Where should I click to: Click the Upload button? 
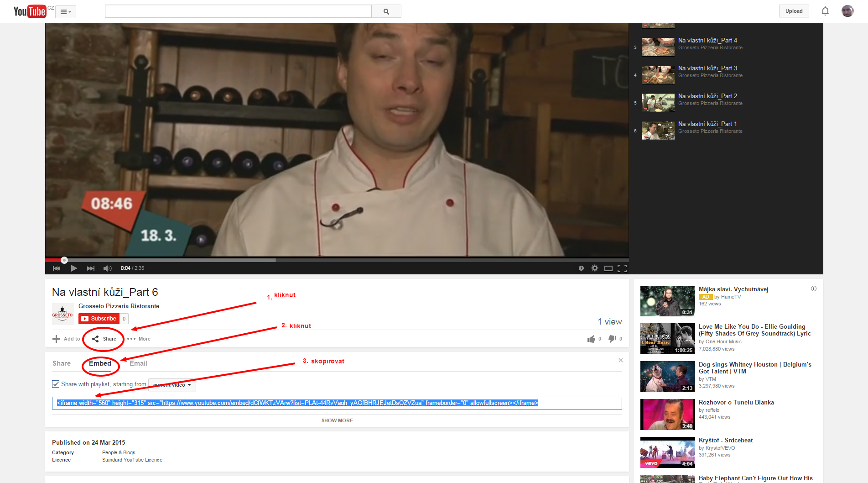tap(794, 11)
